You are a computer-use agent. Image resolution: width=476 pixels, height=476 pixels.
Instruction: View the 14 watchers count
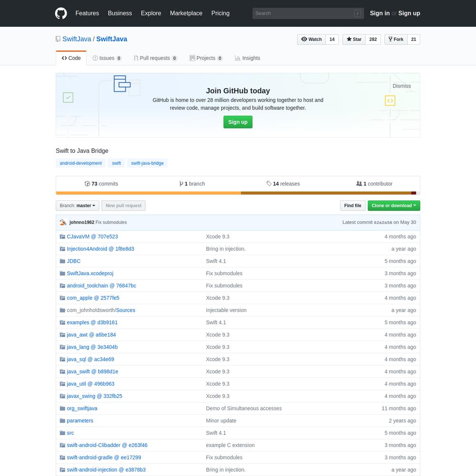pyautogui.click(x=332, y=40)
